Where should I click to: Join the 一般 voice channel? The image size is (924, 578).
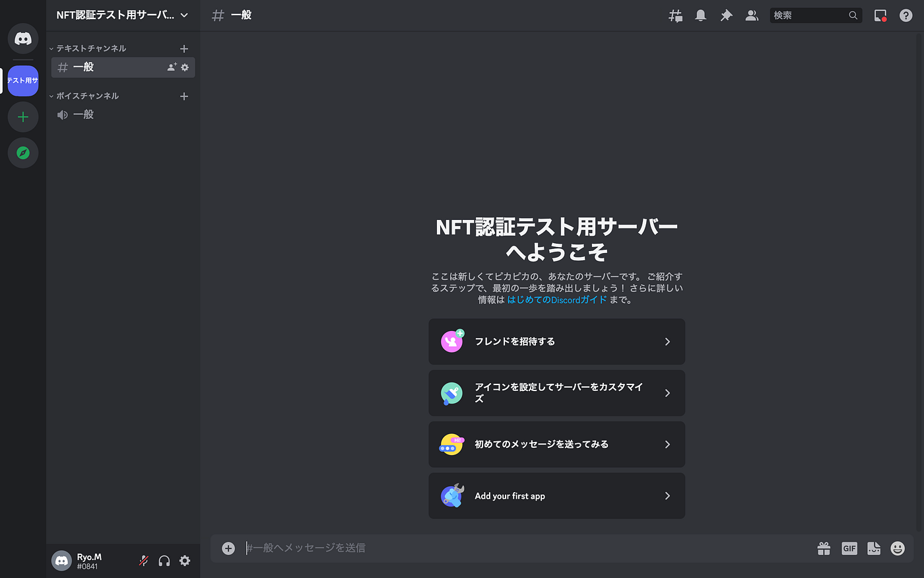click(123, 115)
